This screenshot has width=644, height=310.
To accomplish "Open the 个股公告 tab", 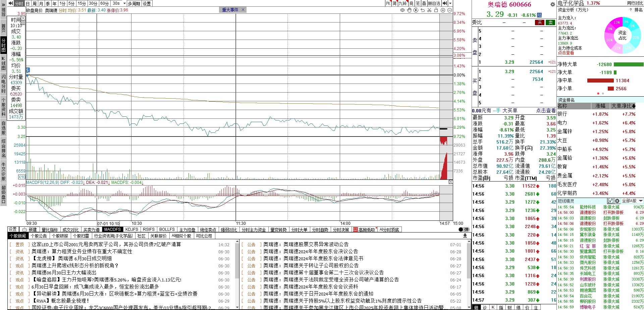I will tap(39, 236).
